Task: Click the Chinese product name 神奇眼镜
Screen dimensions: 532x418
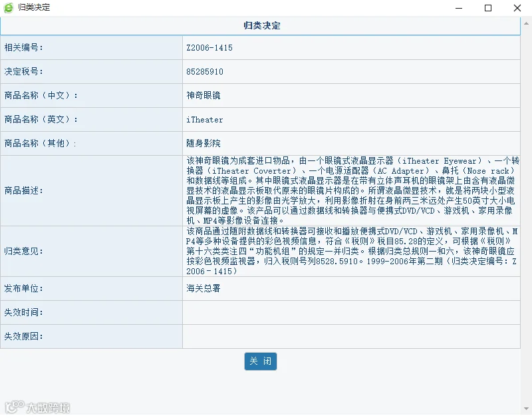Action: click(203, 95)
